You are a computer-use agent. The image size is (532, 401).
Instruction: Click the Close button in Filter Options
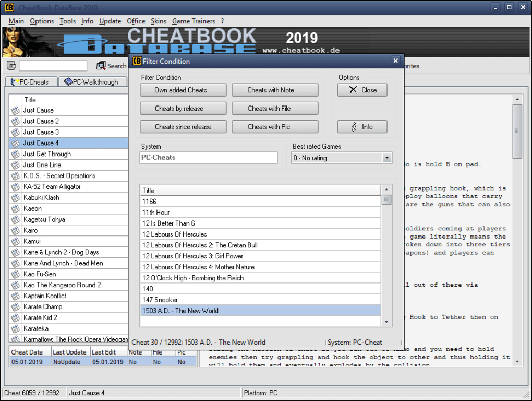[362, 90]
